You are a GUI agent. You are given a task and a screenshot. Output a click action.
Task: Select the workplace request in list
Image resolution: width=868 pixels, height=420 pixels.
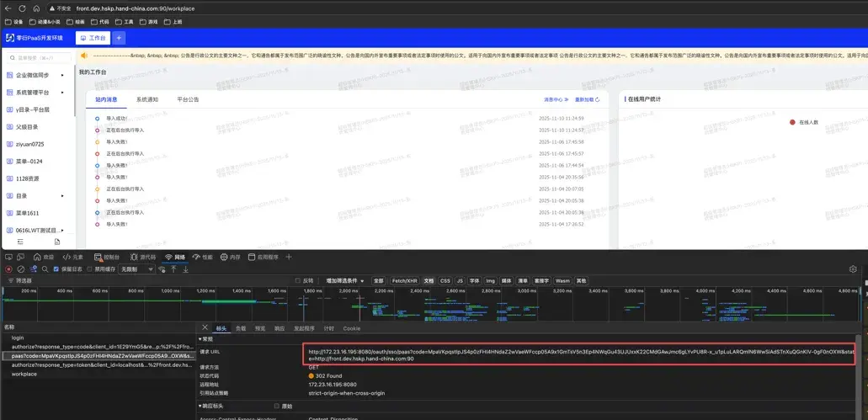click(24, 374)
